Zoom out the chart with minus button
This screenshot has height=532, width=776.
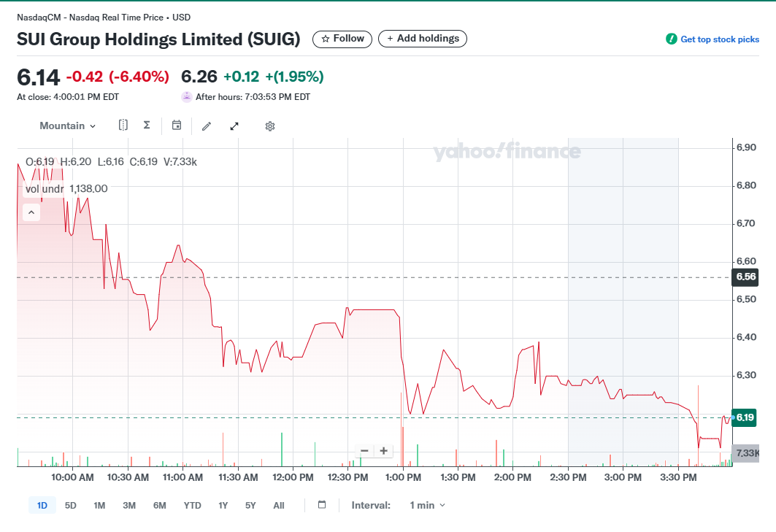tap(365, 451)
